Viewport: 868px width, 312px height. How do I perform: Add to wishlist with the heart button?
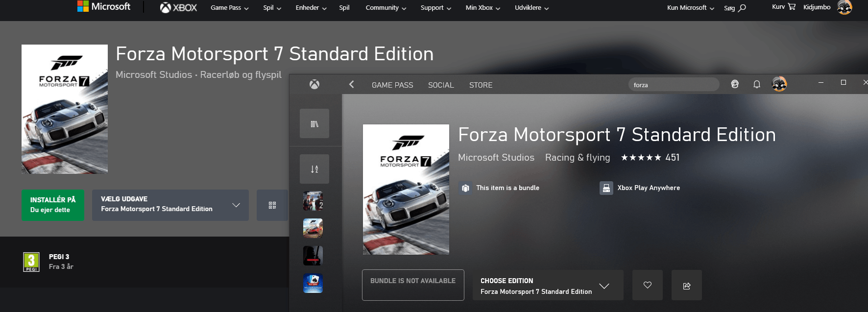[x=648, y=285]
